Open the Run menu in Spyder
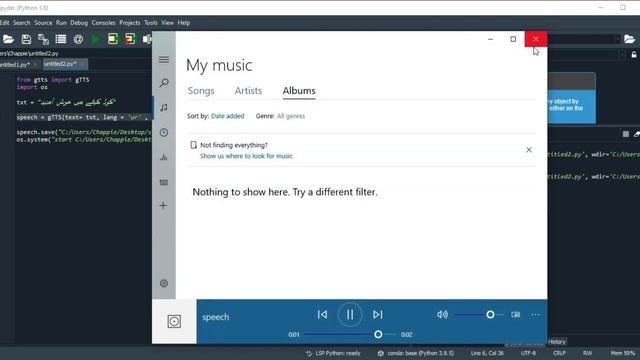Screen dimensions: 640x360 pyautogui.click(x=61, y=23)
